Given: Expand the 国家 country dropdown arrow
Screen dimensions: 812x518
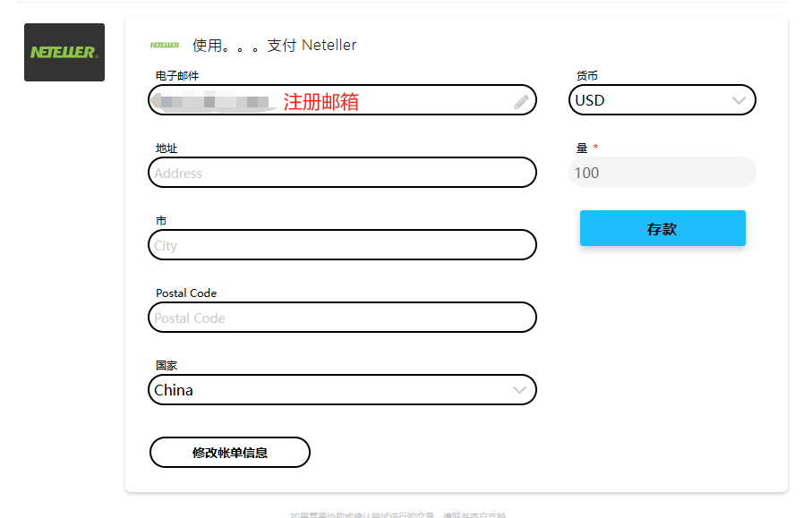Looking at the screenshot, I should click(x=519, y=390).
